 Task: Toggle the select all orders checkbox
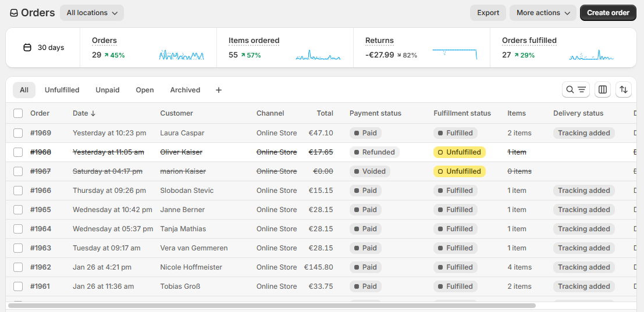pyautogui.click(x=17, y=113)
